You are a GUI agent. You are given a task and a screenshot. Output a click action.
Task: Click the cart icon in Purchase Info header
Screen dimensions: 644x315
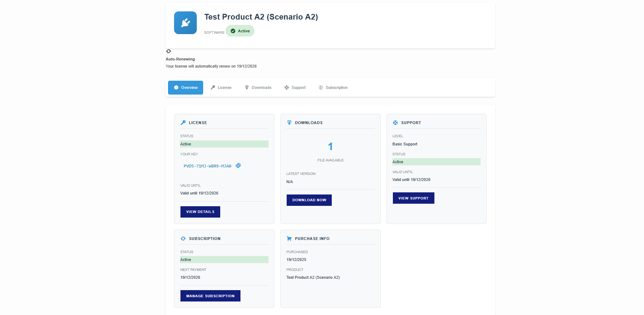point(289,239)
